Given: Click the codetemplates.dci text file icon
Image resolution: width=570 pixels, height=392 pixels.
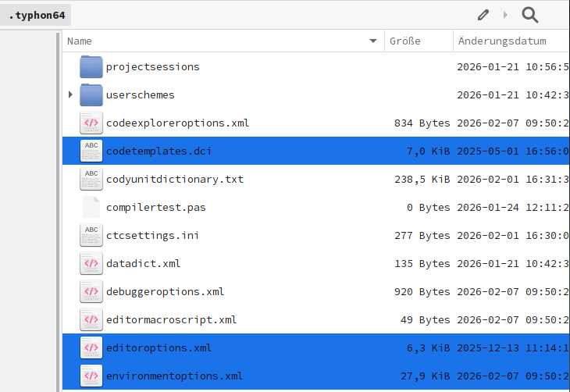Looking at the screenshot, I should (x=91, y=151).
